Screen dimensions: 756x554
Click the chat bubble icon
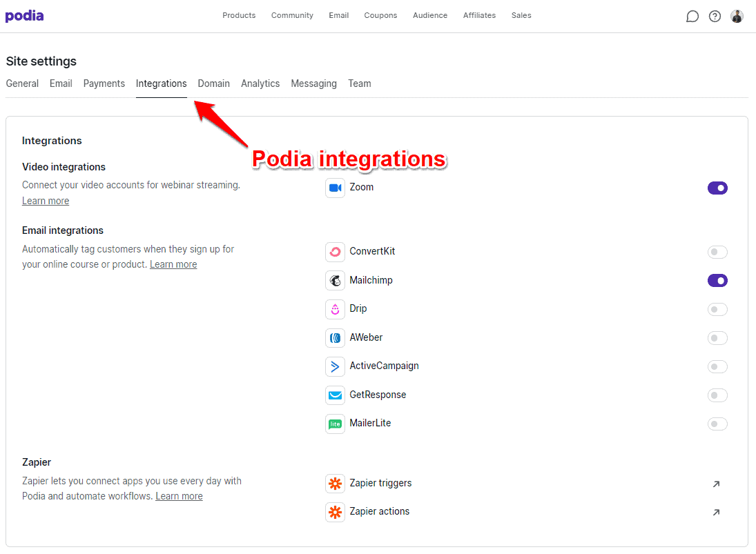[x=692, y=15]
